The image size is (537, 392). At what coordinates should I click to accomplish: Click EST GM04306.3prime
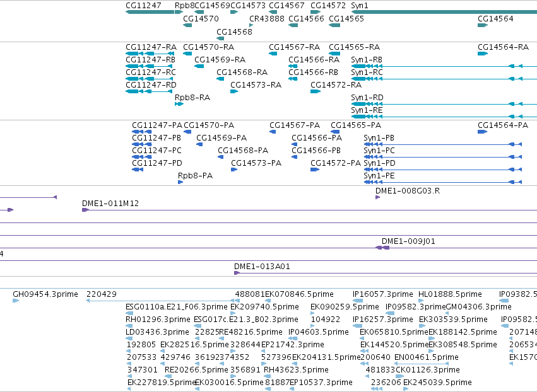[x=479, y=307]
